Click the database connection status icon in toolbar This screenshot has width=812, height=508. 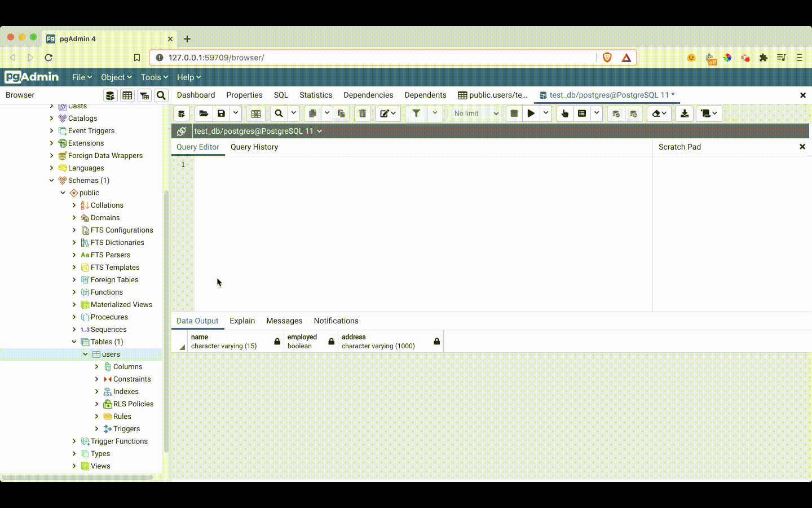(x=182, y=113)
